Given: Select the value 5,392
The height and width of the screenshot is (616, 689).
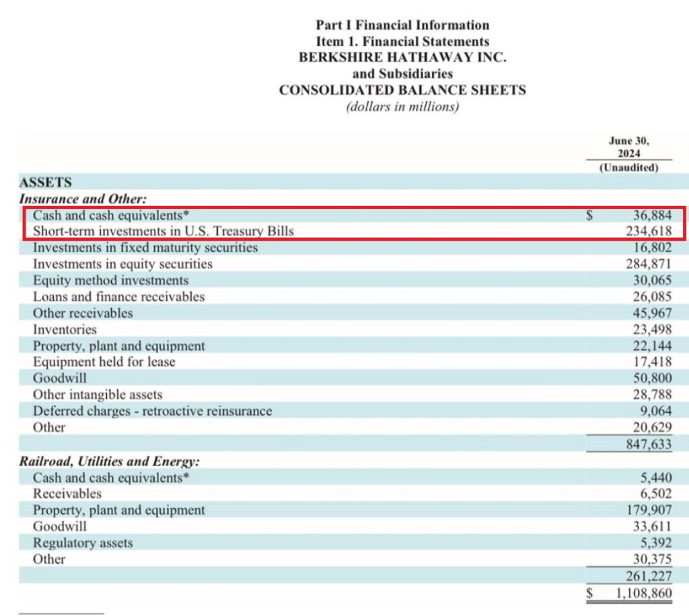Looking at the screenshot, I should pos(655,543).
